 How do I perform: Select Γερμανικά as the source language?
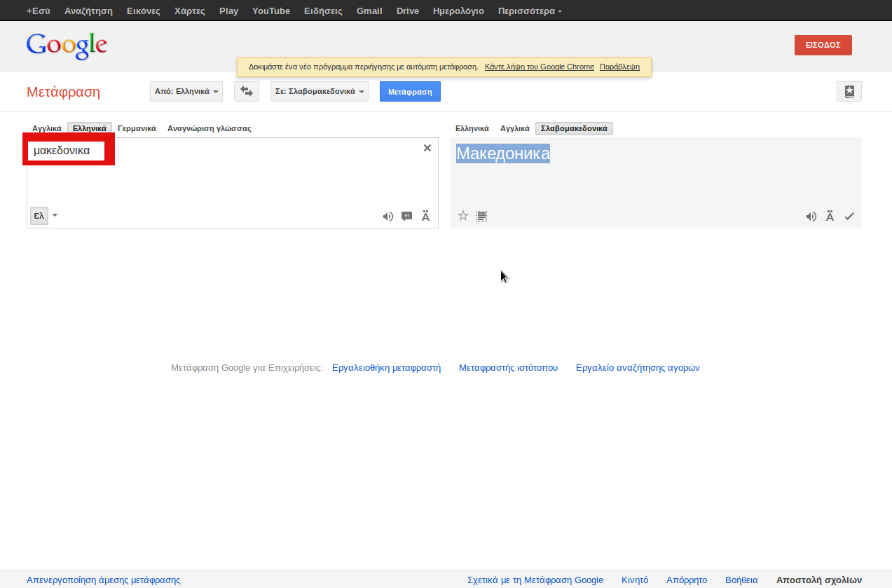pyautogui.click(x=137, y=128)
